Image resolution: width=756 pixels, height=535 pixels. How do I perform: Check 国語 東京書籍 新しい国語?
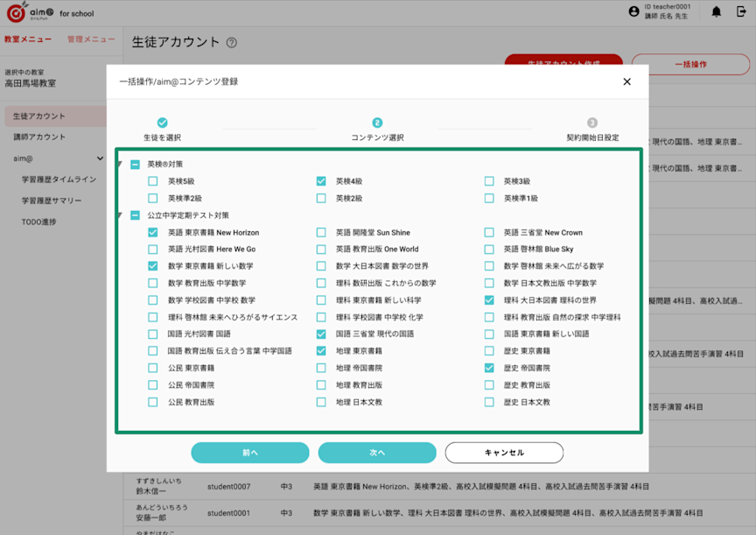[489, 334]
